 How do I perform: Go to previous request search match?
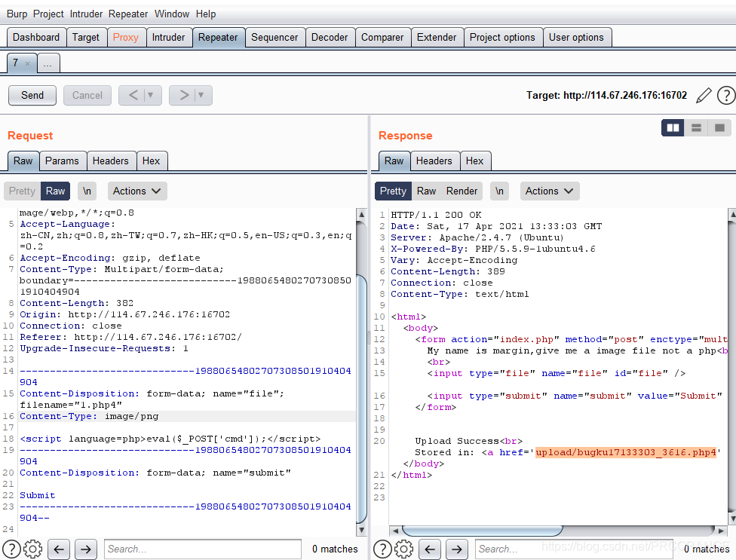click(59, 549)
